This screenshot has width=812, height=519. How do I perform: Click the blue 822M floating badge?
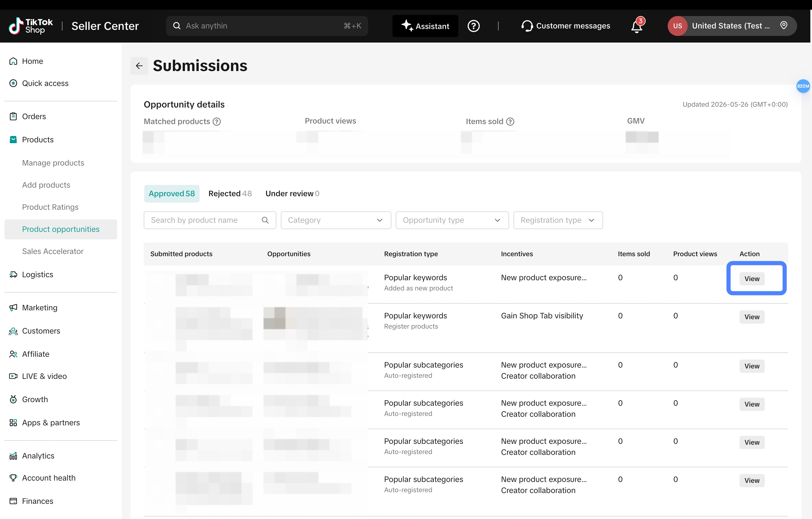(x=803, y=86)
